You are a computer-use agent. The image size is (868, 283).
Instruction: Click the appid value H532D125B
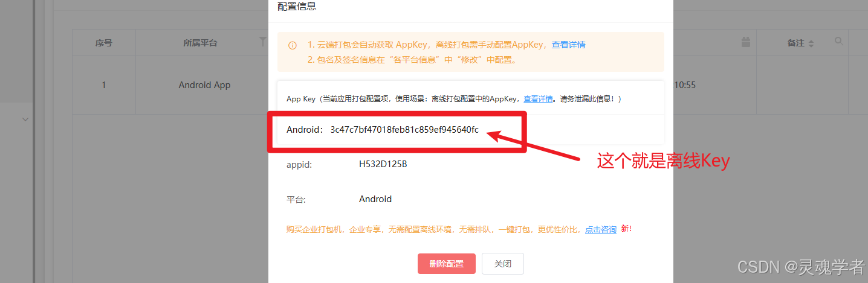(x=383, y=164)
